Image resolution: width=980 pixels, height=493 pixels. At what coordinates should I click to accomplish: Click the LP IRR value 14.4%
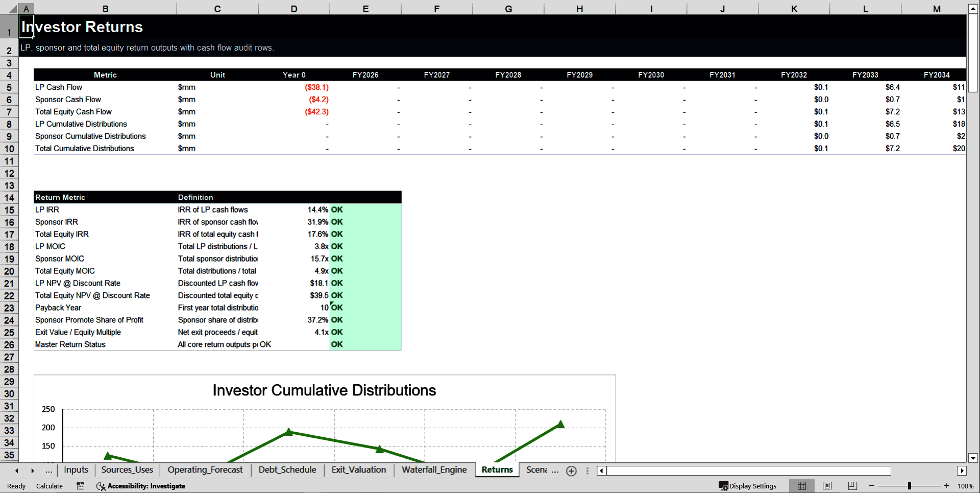(x=317, y=210)
